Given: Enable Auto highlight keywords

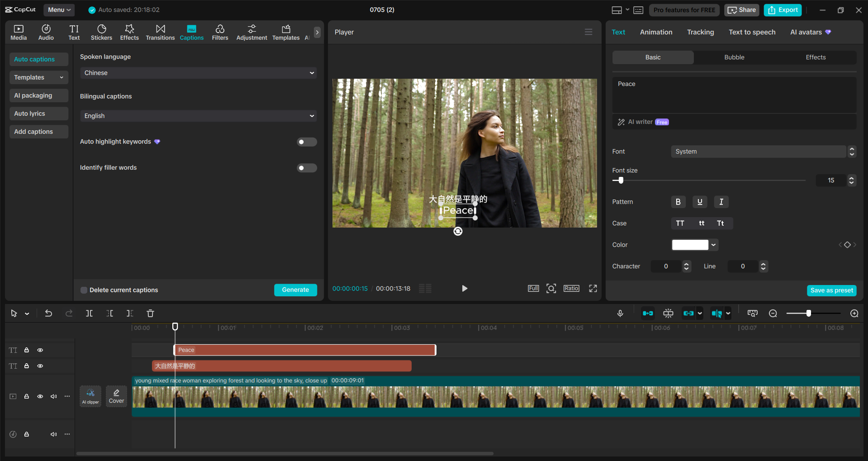Looking at the screenshot, I should click(307, 142).
